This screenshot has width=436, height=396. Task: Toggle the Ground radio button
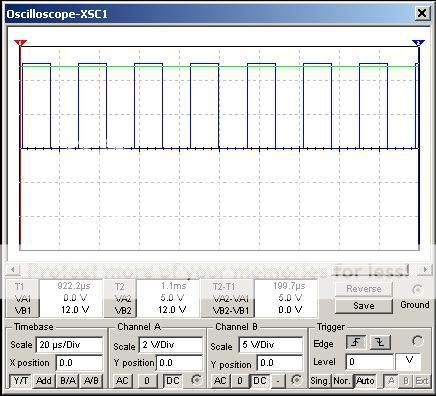coord(417,290)
